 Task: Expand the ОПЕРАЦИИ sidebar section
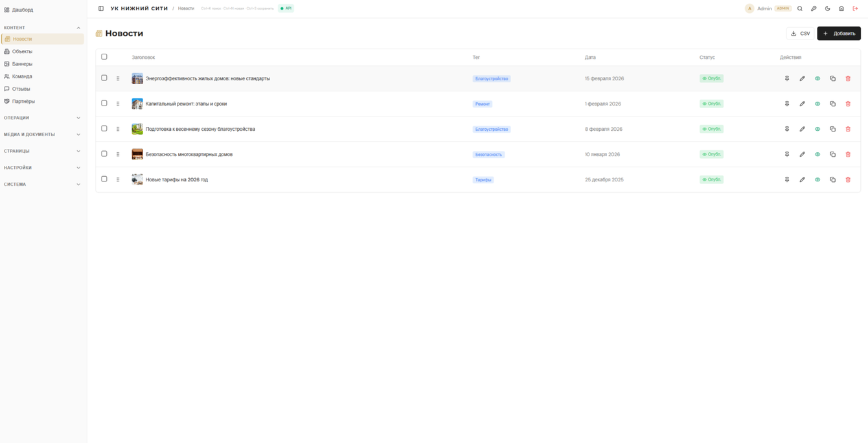pyautogui.click(x=42, y=118)
